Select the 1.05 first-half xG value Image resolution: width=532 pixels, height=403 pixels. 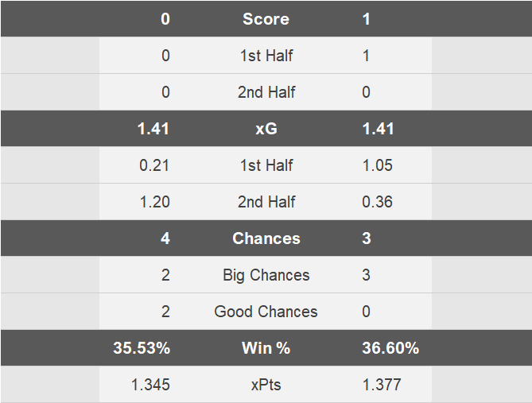point(378,165)
